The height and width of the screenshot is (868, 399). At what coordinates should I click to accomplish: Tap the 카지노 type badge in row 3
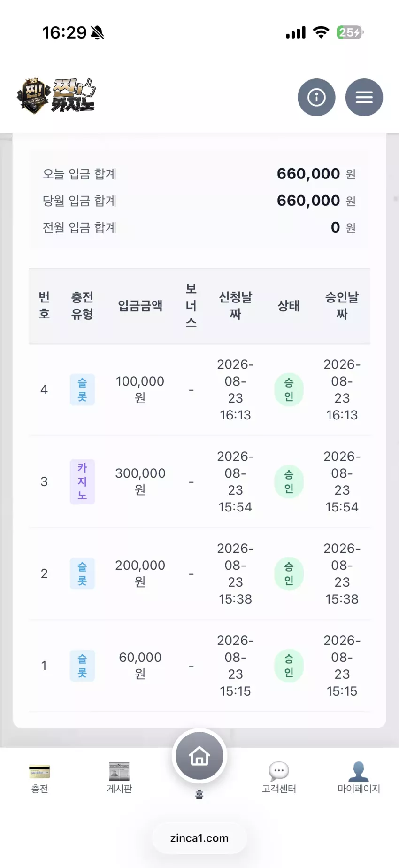(x=82, y=481)
